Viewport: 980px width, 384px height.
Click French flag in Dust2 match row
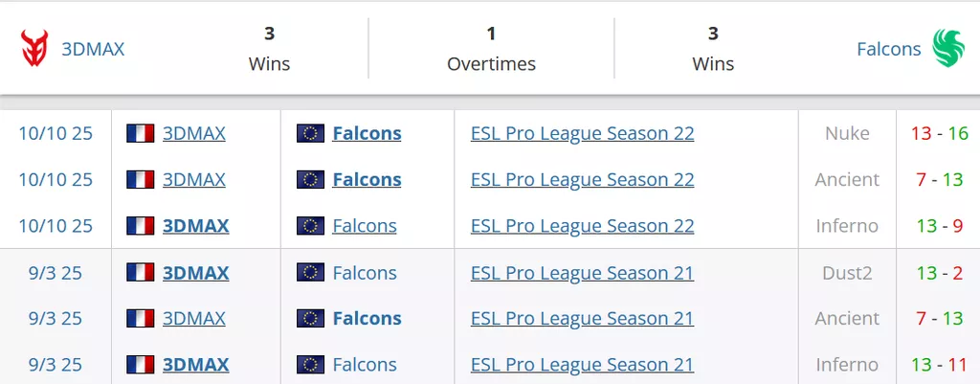tap(141, 273)
